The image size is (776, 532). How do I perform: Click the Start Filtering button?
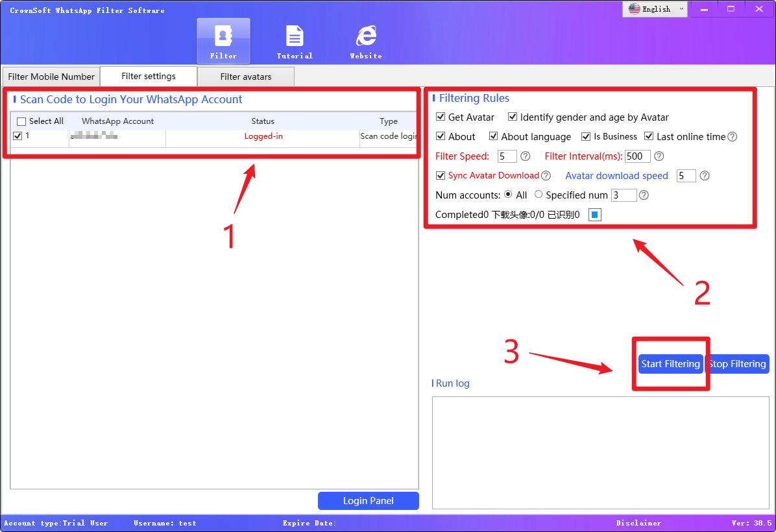[671, 364]
